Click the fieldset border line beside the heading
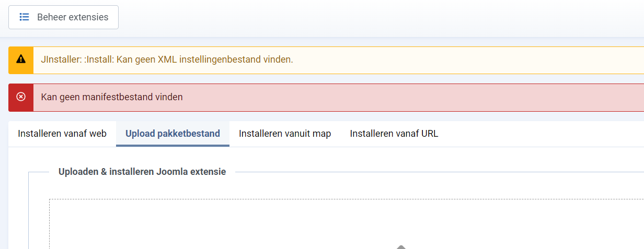Image resolution: width=644 pixels, height=249 pixels. point(439,172)
